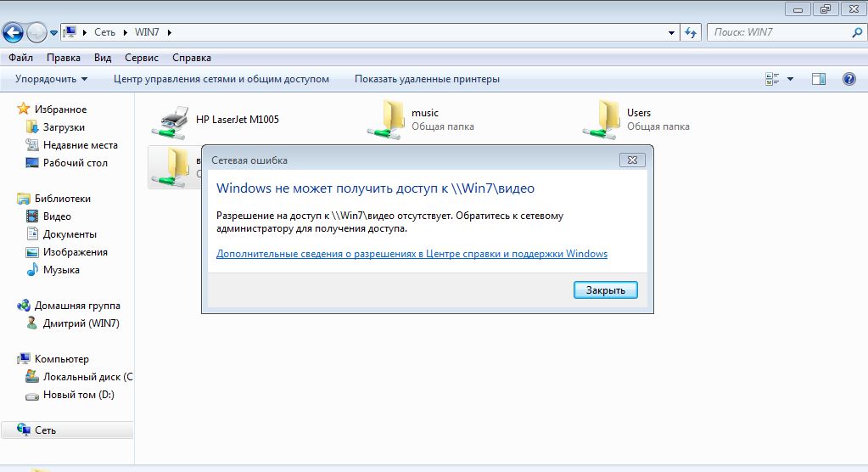Click the Домашняя группа icon
The width and height of the screenshot is (868, 472).
tap(23, 306)
